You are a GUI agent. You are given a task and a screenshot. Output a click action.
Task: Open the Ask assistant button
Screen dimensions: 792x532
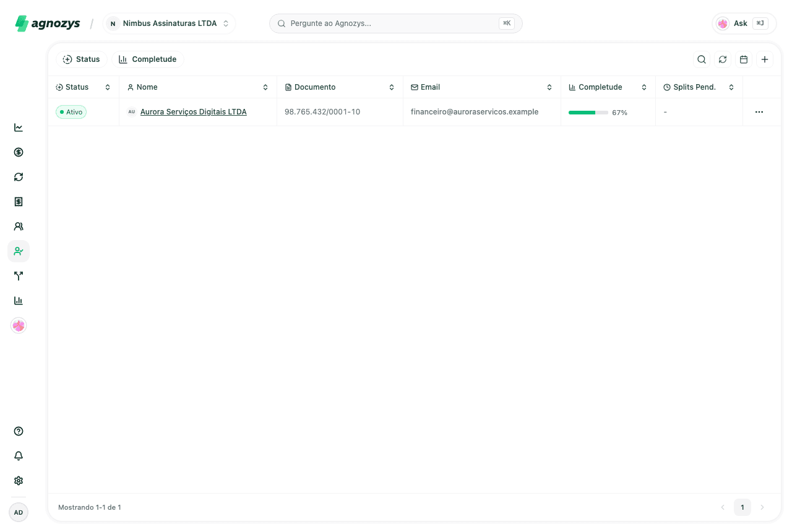point(744,24)
